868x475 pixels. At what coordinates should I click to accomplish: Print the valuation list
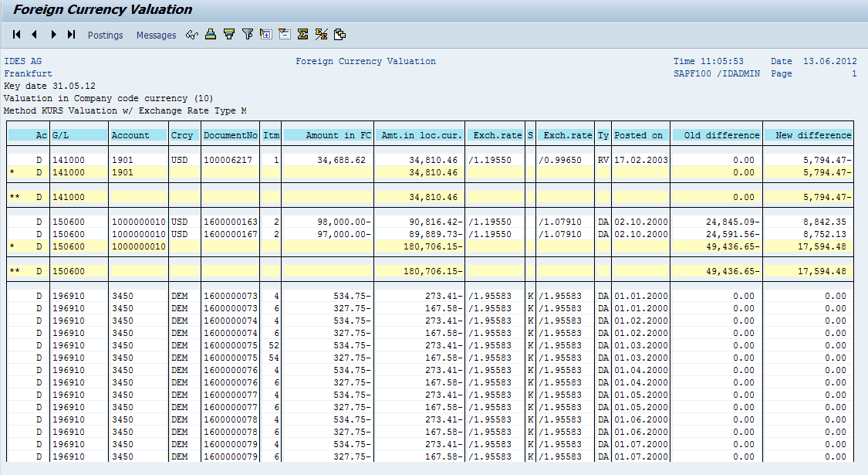click(x=211, y=34)
